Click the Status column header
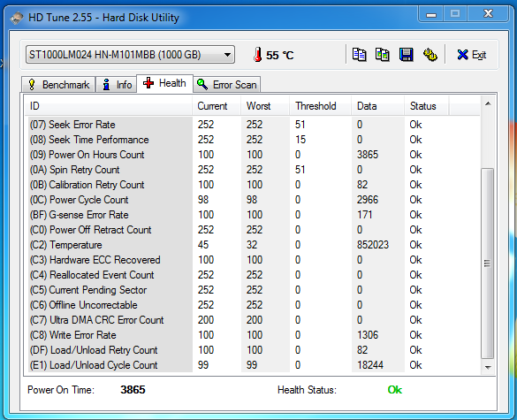This screenshot has height=420, width=517. 426,106
